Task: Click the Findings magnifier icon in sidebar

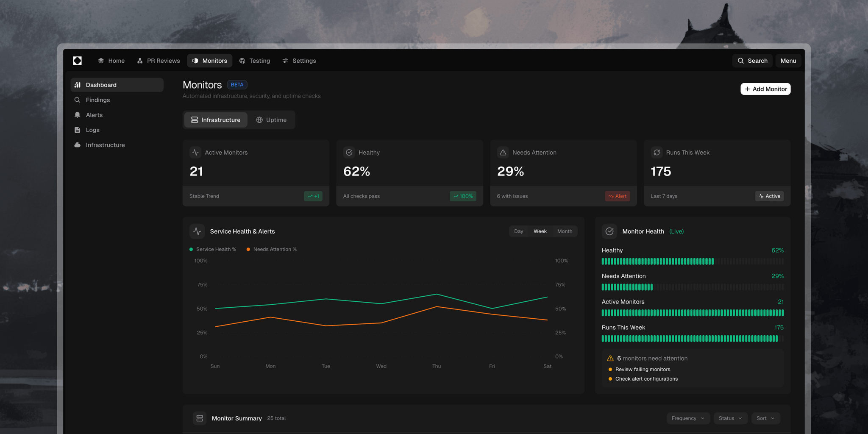Action: [78, 100]
